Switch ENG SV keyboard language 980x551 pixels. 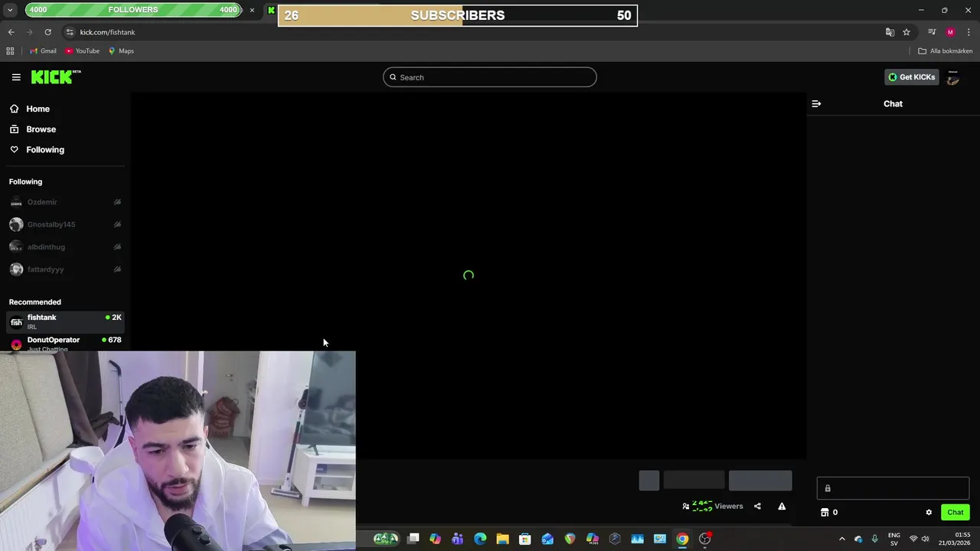pos(894,539)
